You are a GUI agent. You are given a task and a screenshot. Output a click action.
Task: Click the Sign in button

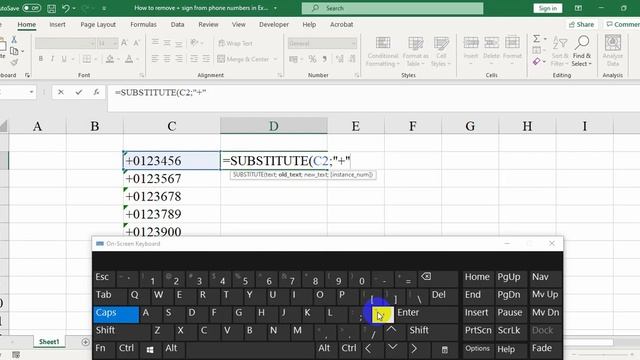[547, 8]
